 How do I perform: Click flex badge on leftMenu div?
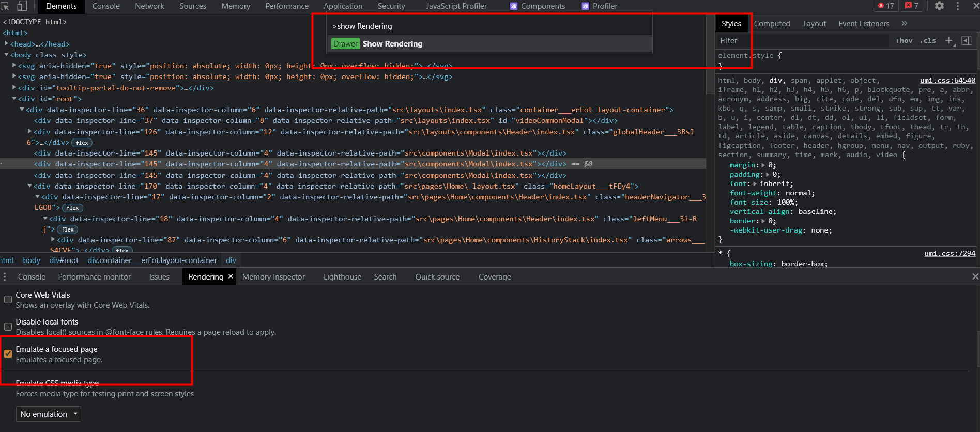click(x=67, y=229)
